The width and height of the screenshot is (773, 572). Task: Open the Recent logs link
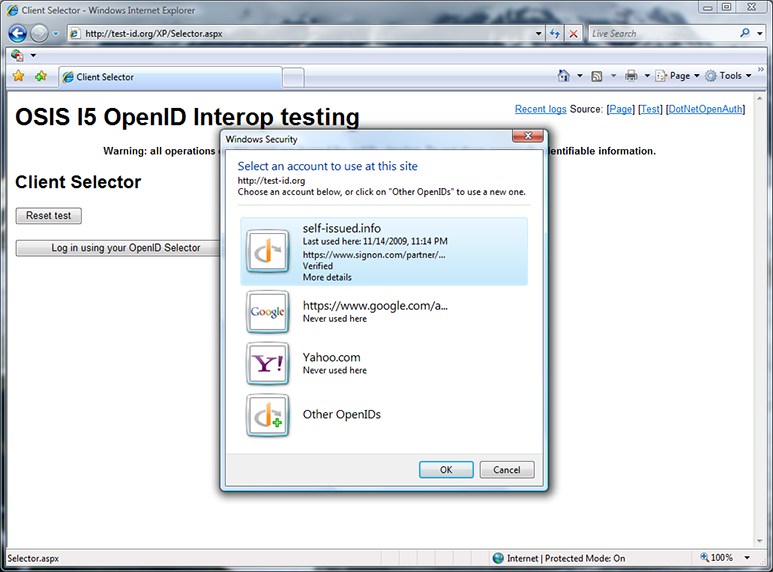[540, 109]
